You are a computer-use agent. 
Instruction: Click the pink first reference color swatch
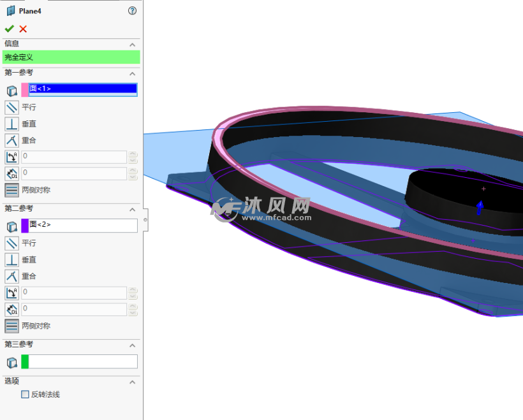tap(25, 90)
